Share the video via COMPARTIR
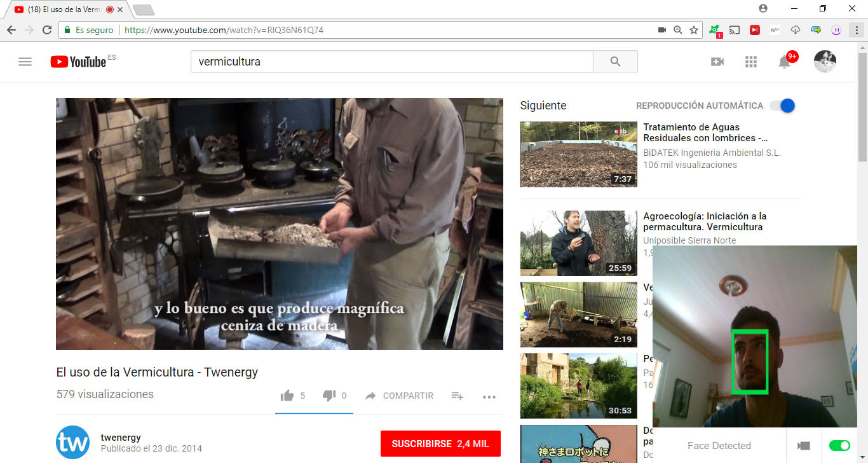This screenshot has width=868, height=463. [399, 396]
